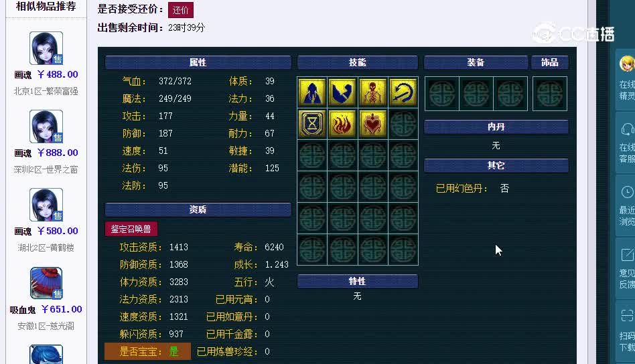Select the 画魂 ¥580.00 avatar thumbnail
Image resolution: width=635 pixels, height=364 pixels.
(x=46, y=205)
